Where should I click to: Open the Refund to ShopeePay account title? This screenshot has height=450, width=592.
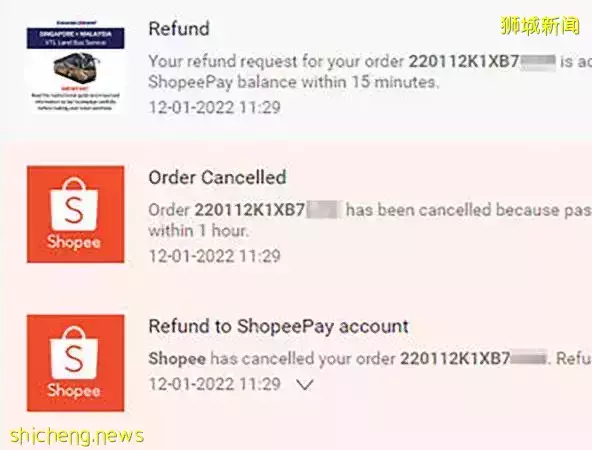(279, 326)
